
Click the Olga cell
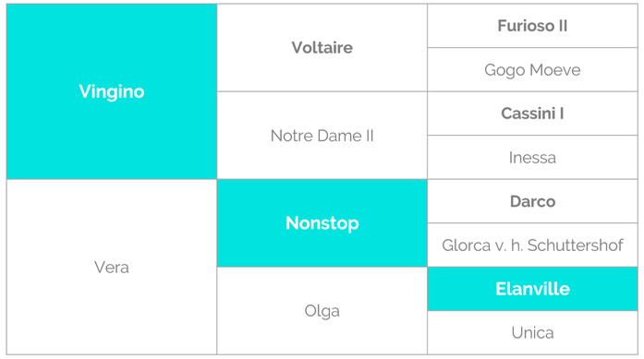pyautogui.click(x=322, y=311)
